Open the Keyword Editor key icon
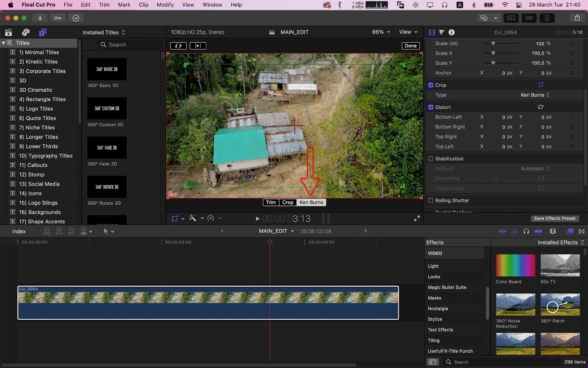Image resolution: width=588 pixels, height=368 pixels. [58, 18]
